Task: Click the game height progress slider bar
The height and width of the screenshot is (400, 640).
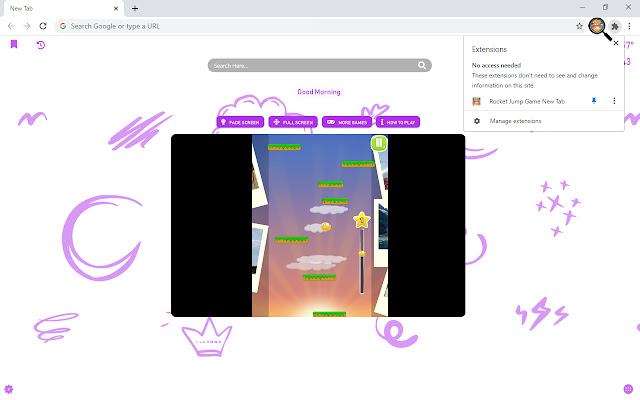Action: click(x=361, y=261)
